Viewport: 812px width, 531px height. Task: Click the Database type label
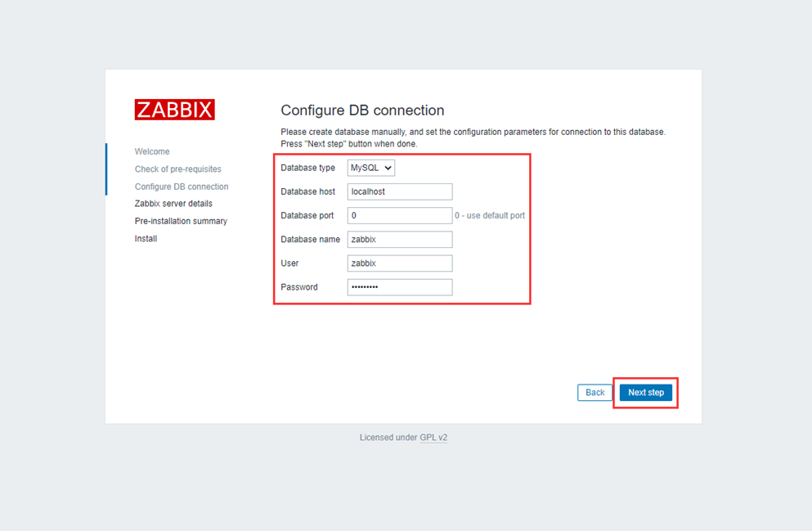coord(307,168)
